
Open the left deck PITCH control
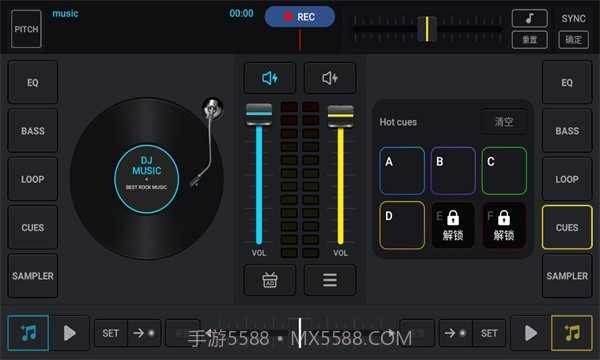(x=26, y=29)
